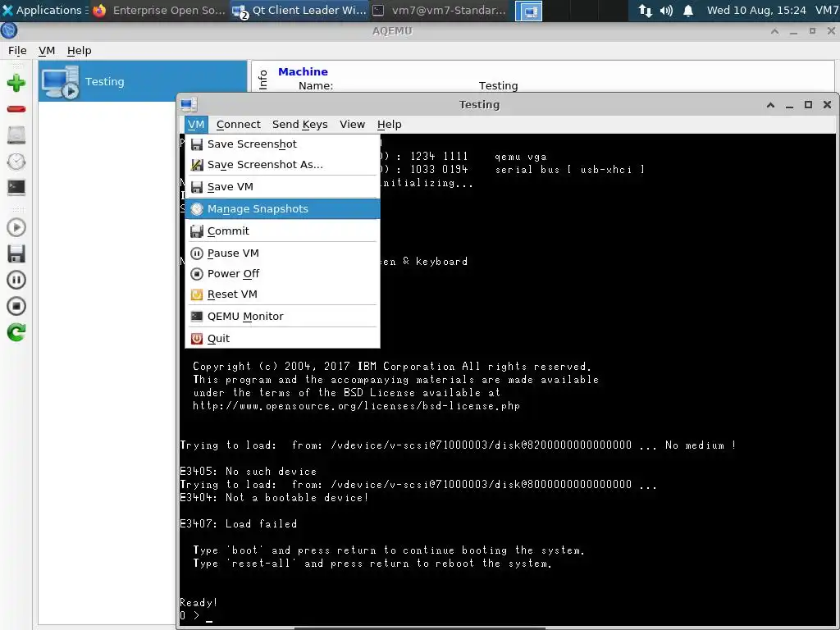Open Help menu in Testing window
This screenshot has height=630, width=840.
click(x=389, y=125)
